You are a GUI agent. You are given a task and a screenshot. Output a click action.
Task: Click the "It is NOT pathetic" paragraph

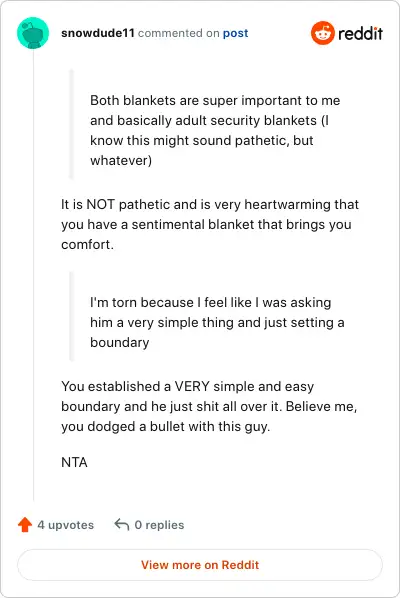coord(210,224)
